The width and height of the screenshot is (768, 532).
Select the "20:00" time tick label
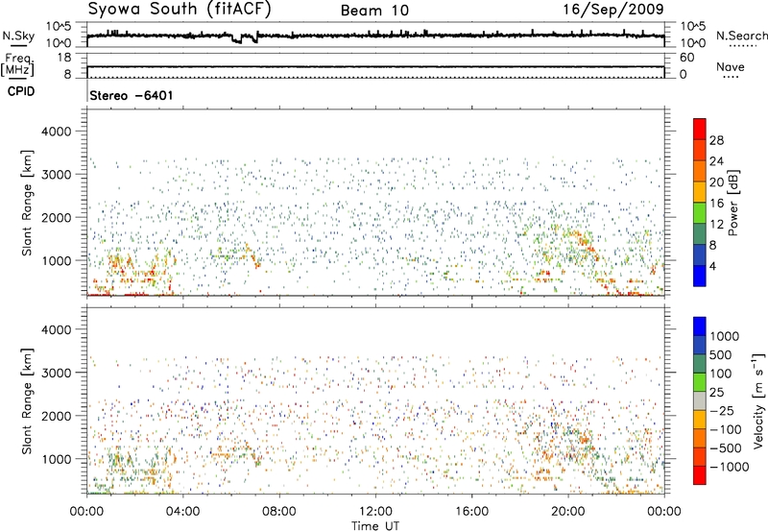568,512
